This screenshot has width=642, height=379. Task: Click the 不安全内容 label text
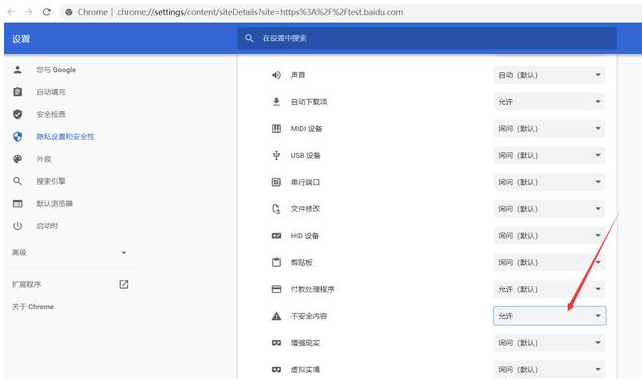click(x=309, y=316)
